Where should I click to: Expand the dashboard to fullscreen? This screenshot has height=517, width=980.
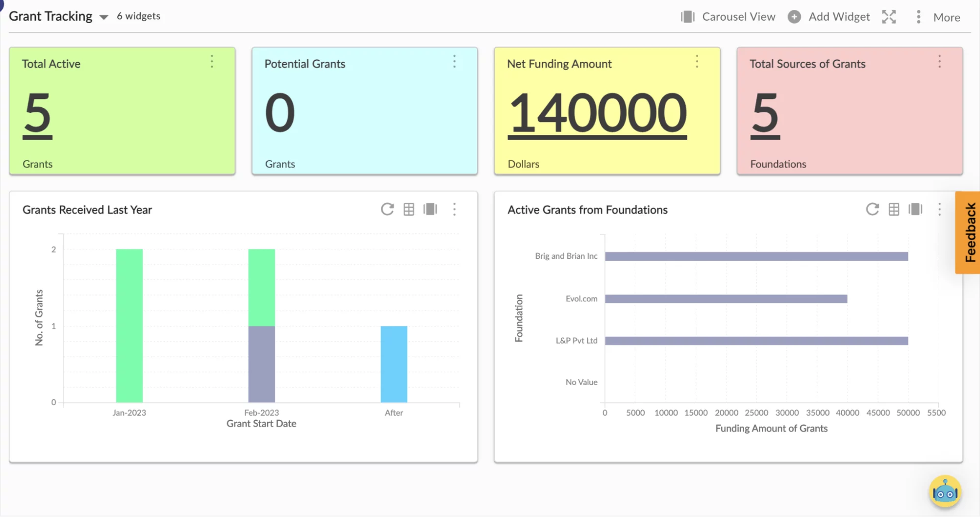tap(889, 17)
